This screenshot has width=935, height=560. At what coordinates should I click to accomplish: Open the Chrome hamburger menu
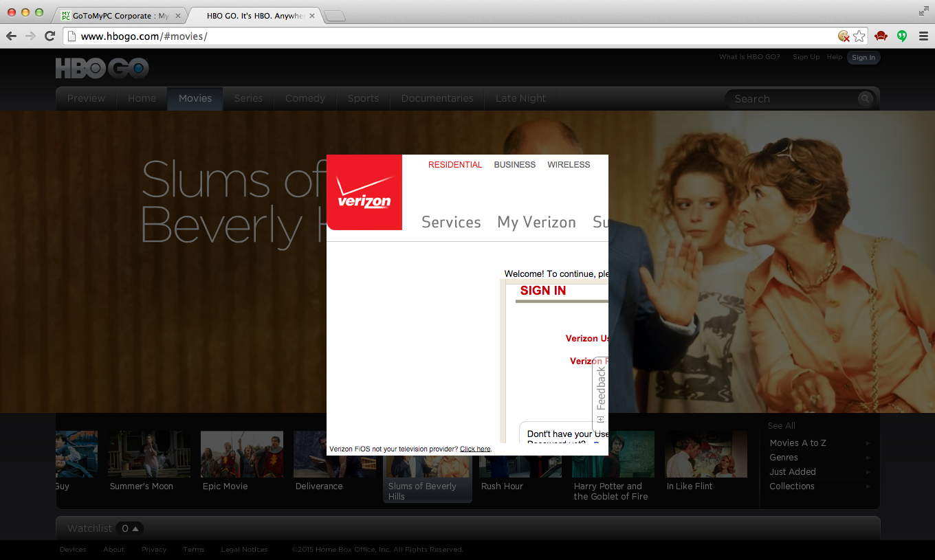[923, 36]
